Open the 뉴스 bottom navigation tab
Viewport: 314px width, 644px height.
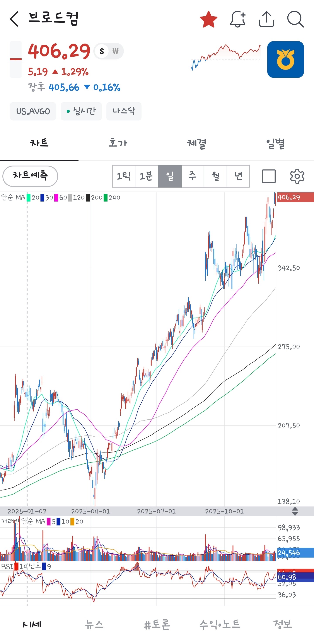pos(94,624)
